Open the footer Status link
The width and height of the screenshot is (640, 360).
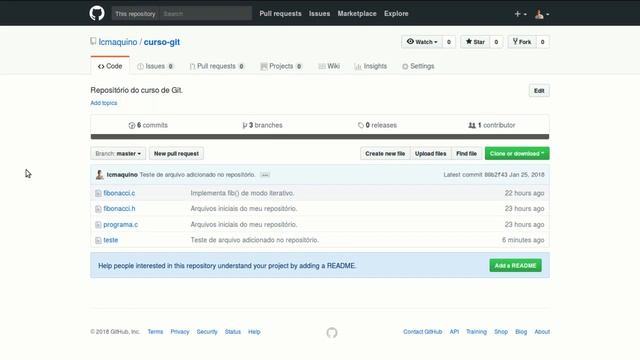pyautogui.click(x=233, y=332)
